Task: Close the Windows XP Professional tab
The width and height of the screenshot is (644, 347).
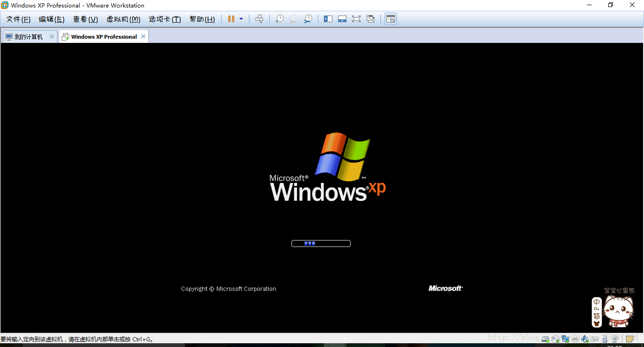Action: coord(143,36)
